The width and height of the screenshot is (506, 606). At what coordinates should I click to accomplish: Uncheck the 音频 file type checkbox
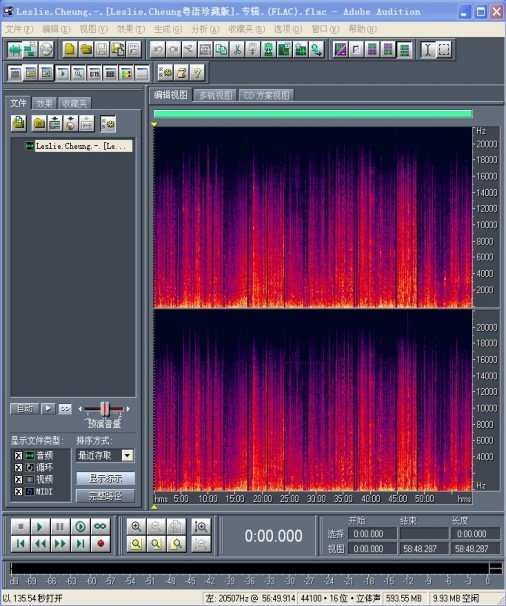click(18, 455)
